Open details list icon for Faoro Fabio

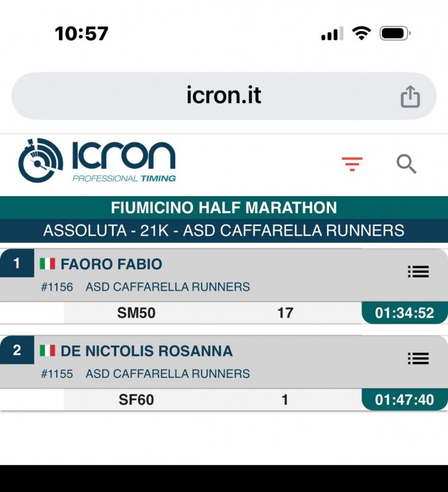pos(418,271)
